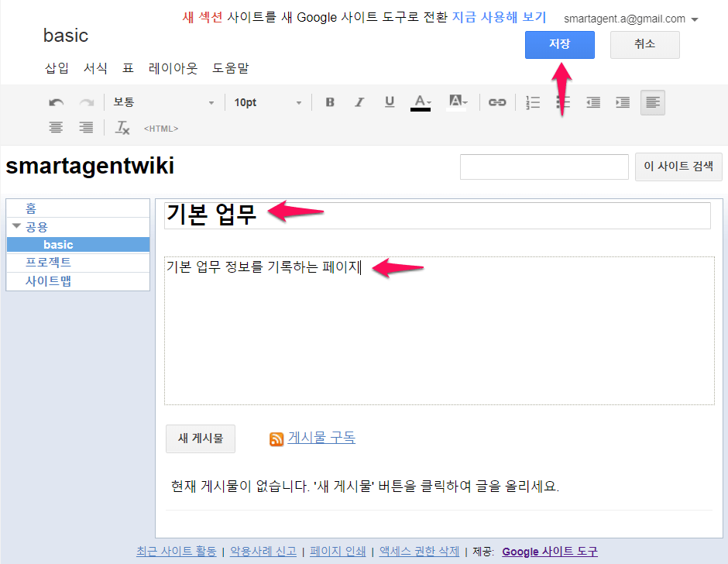This screenshot has width=728, height=564.
Task: Redo the last change
Action: click(x=85, y=101)
